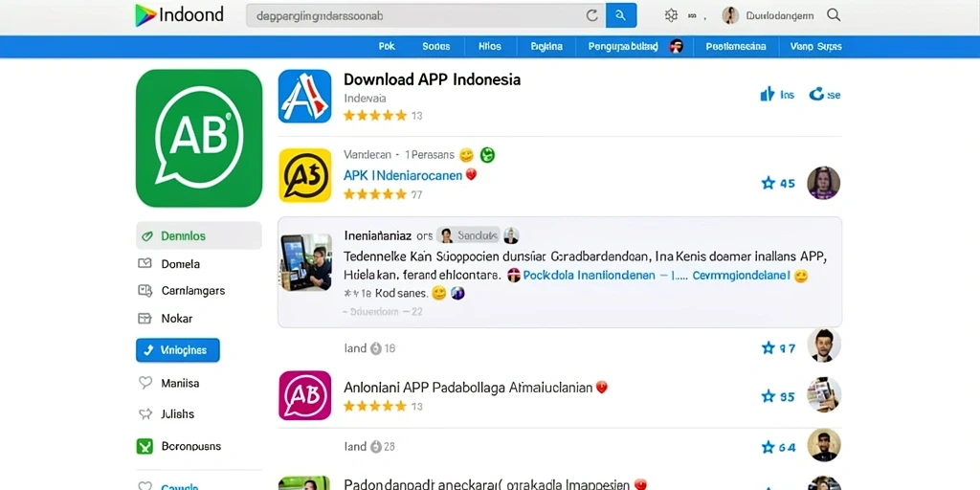
Task: Click the land 28 text
Action: (369, 446)
